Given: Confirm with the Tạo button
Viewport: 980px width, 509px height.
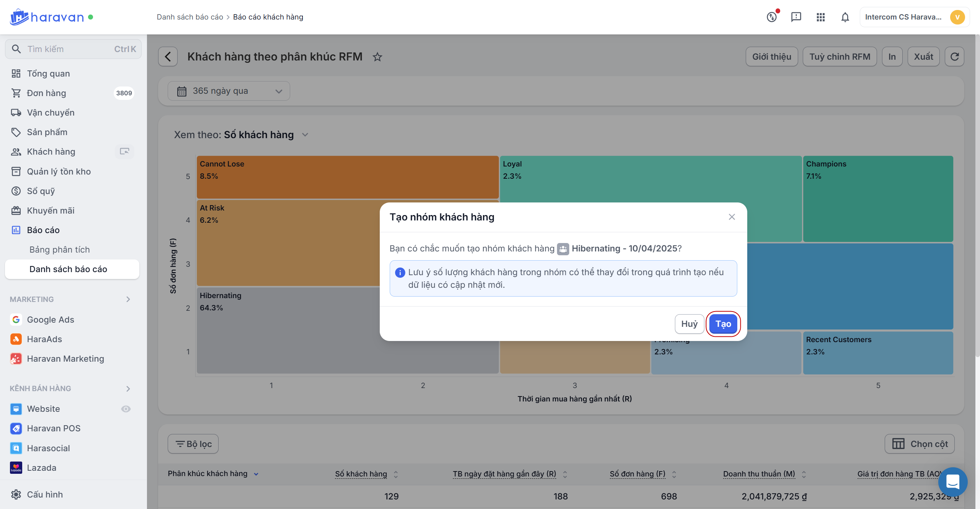Looking at the screenshot, I should coord(723,324).
